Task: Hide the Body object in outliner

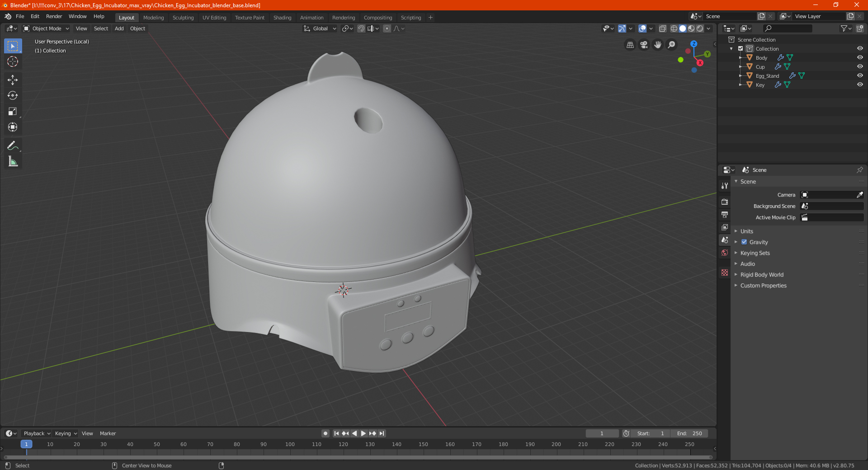Action: 860,57
